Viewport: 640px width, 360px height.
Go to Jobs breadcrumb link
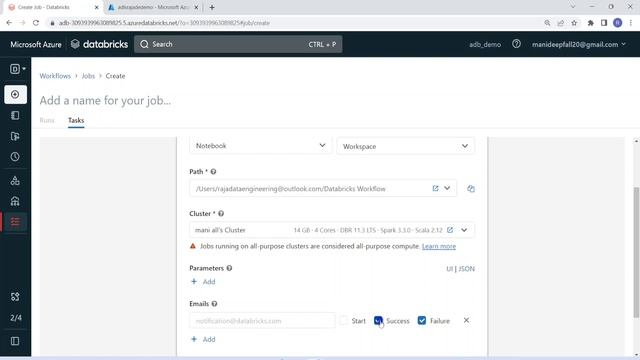pos(88,76)
